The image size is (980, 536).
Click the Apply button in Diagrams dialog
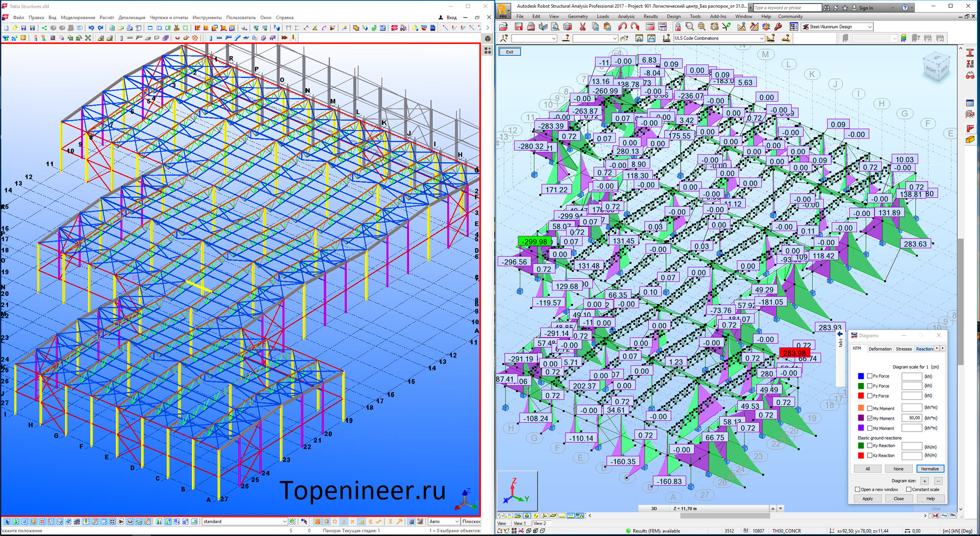click(868, 499)
